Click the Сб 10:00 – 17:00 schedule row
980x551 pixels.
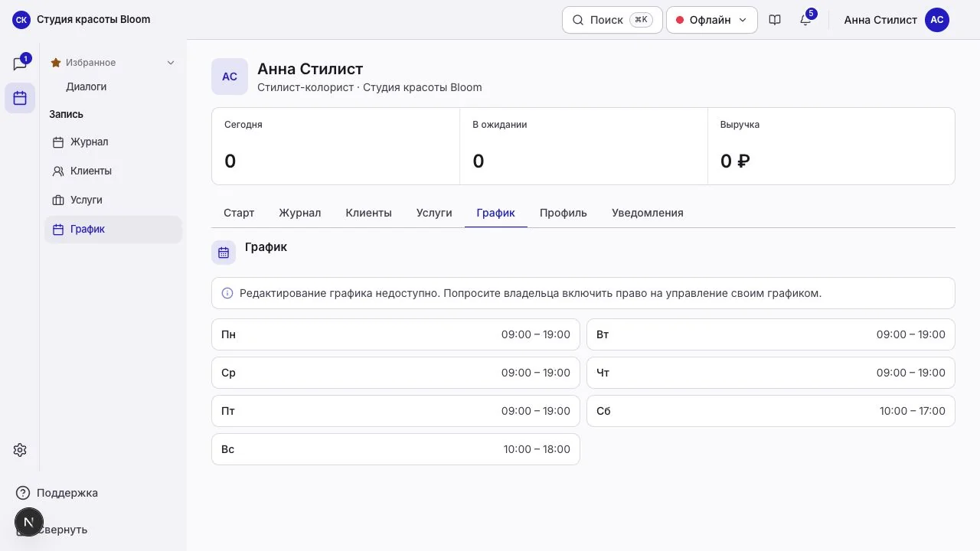(x=771, y=411)
